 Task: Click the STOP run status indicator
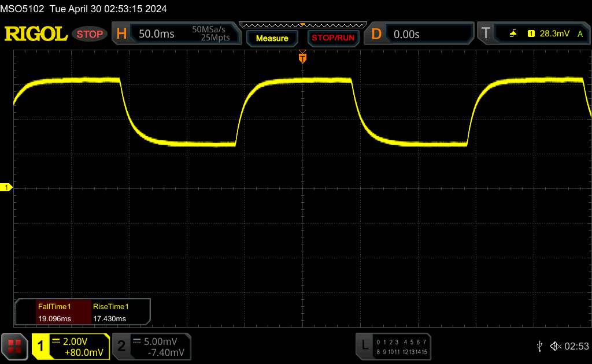[x=90, y=34]
